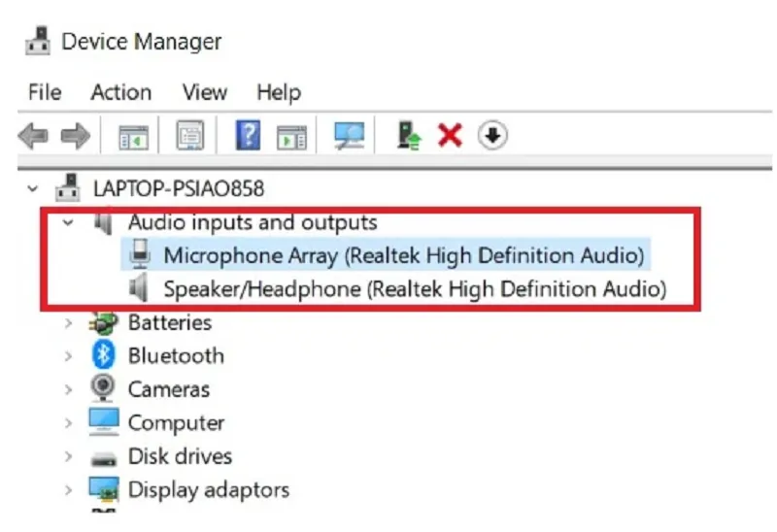Click the Forward arrow in the toolbar

coord(76,137)
